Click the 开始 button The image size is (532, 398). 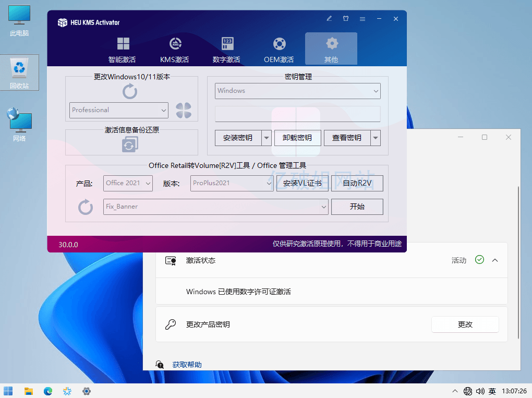pos(357,207)
